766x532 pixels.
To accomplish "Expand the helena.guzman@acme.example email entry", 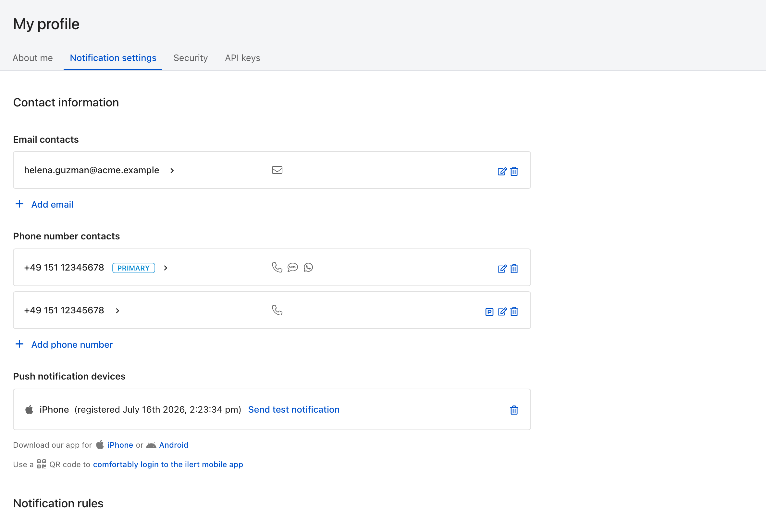I will pos(172,171).
